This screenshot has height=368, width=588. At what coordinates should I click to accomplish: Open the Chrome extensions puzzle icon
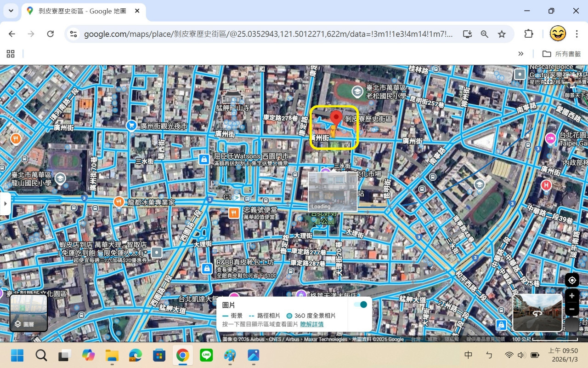pyautogui.click(x=529, y=34)
